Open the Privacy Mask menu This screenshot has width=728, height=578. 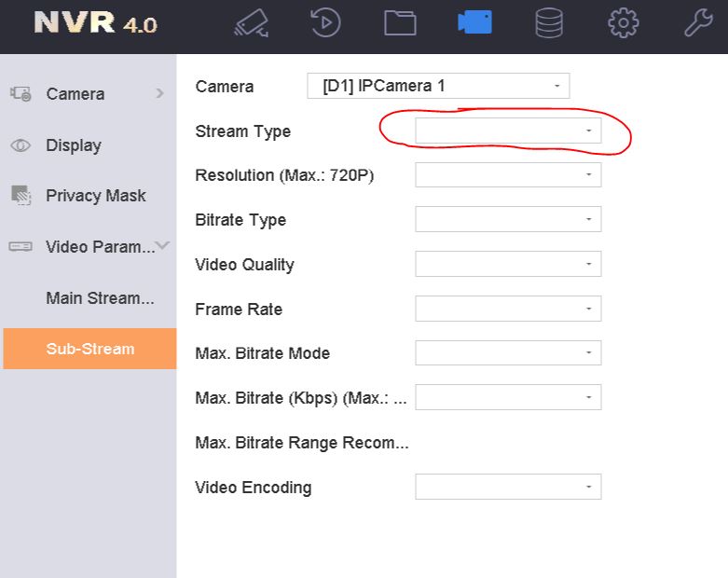[95, 196]
